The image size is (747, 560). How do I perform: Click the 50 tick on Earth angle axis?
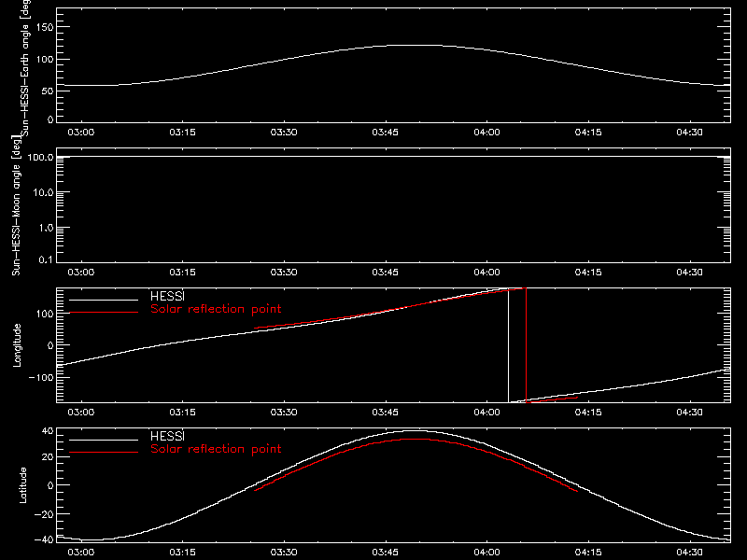[x=48, y=91]
